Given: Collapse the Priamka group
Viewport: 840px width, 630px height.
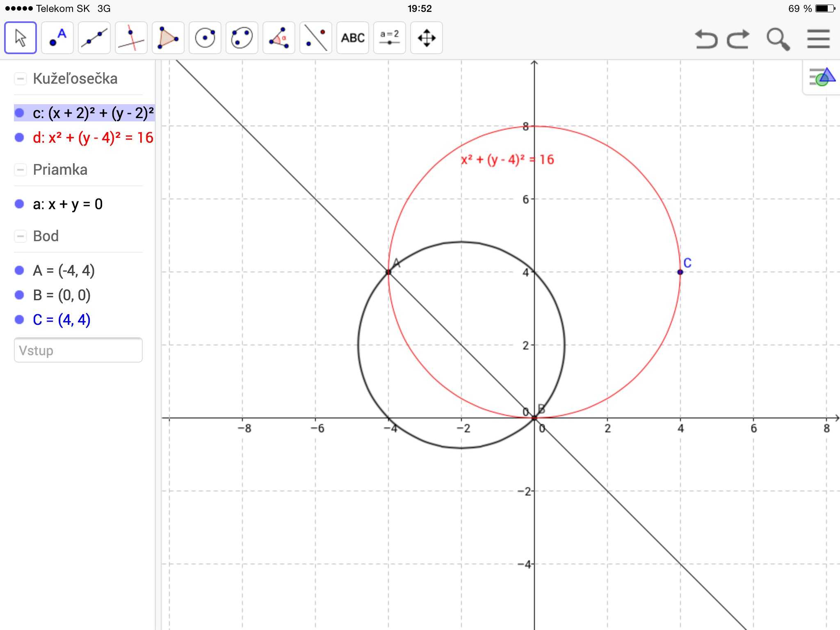Looking at the screenshot, I should (x=21, y=169).
